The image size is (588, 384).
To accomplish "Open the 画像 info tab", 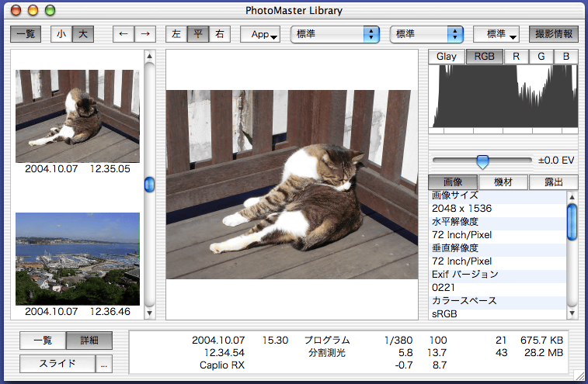I will point(453,182).
